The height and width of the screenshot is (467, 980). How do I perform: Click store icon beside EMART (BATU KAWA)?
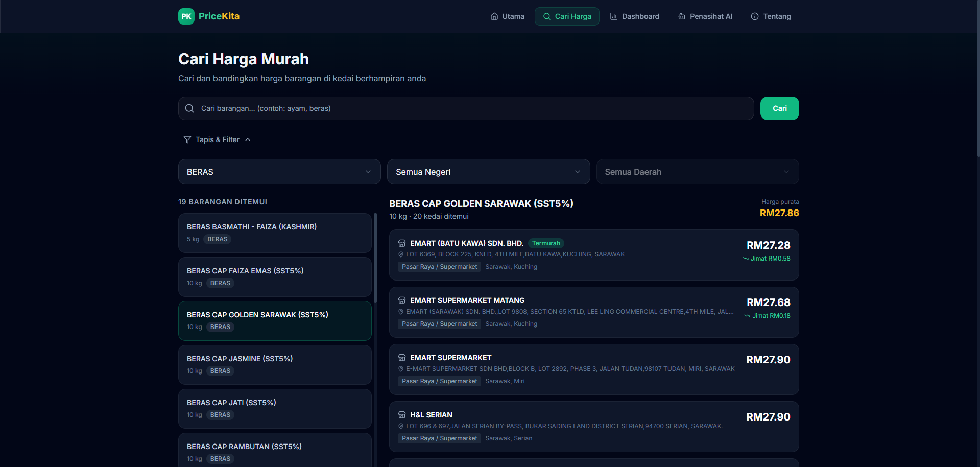402,243
